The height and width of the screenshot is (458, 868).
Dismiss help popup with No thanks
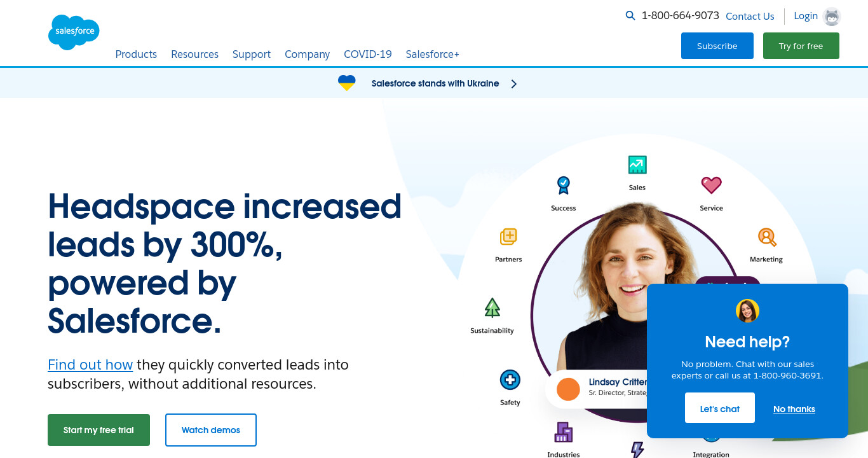794,409
